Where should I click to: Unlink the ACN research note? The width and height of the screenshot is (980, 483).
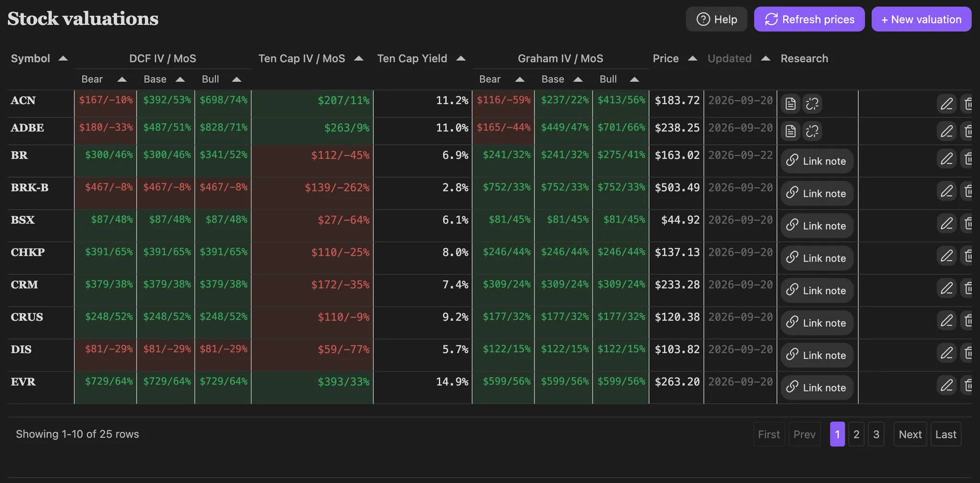(x=813, y=104)
